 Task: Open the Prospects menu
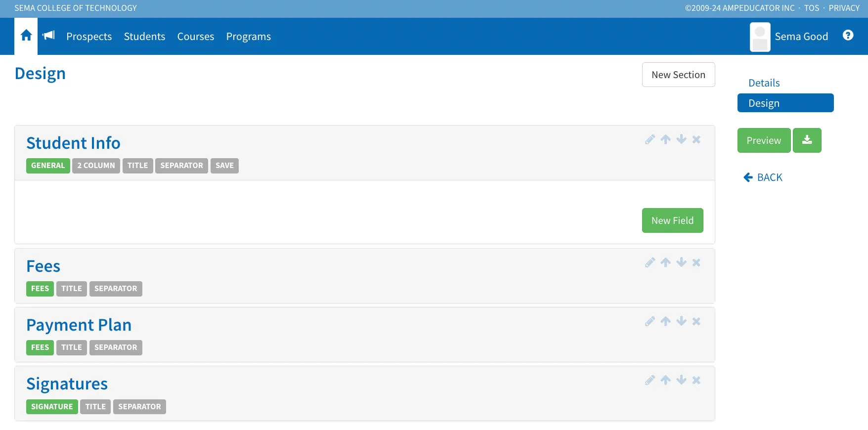[x=89, y=37]
